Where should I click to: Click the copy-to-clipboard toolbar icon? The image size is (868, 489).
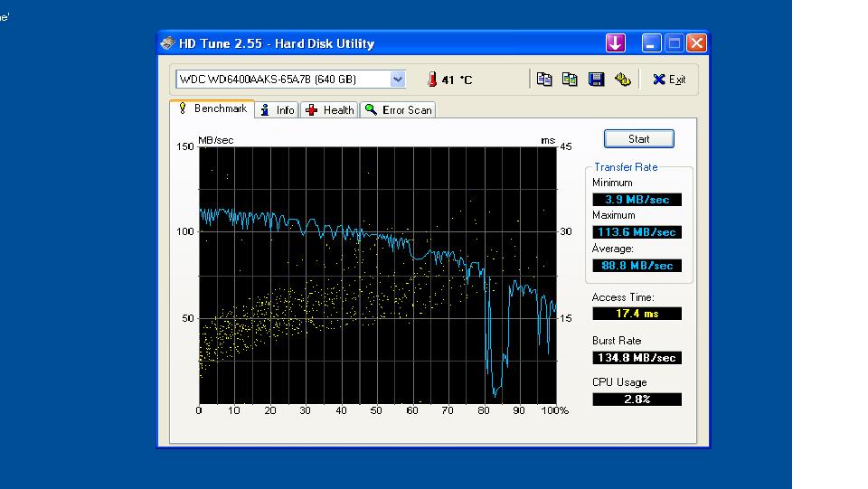click(x=544, y=80)
